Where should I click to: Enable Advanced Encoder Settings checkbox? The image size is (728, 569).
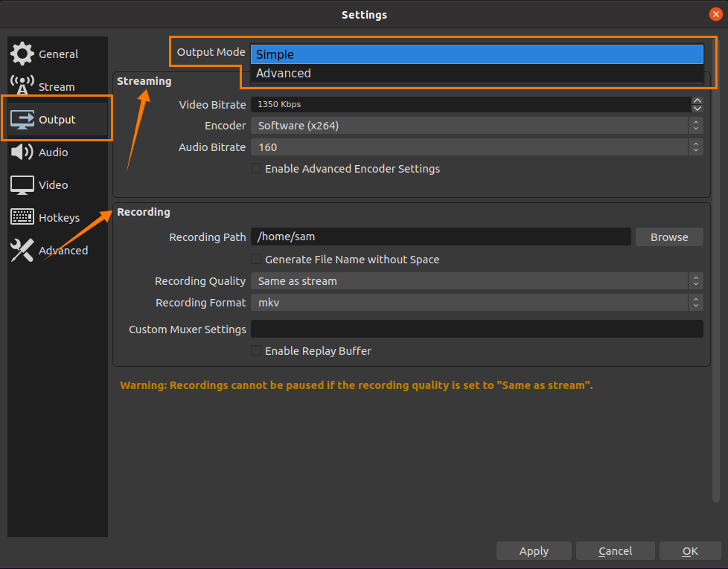pos(256,168)
